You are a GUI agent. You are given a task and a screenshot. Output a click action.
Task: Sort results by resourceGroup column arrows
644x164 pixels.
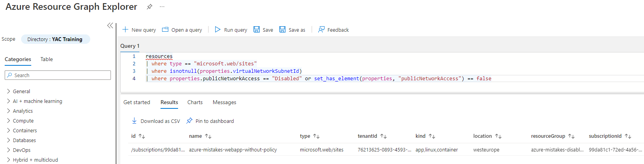571,136
